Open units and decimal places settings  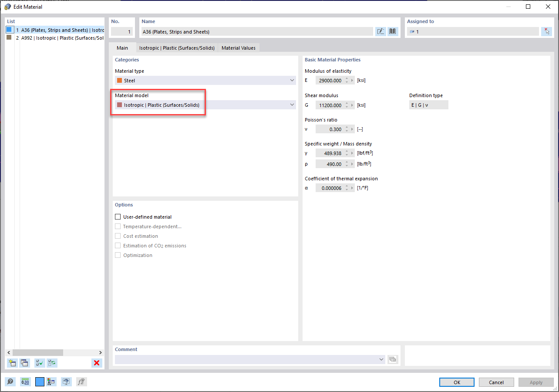(25, 382)
